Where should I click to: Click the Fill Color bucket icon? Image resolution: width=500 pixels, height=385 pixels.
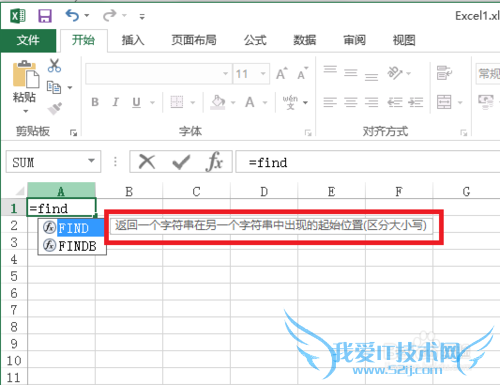[x=218, y=102]
